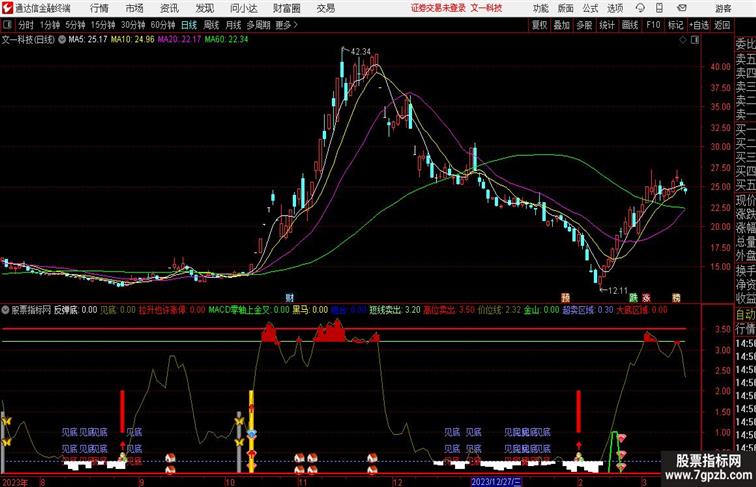Click the 复权 toolbar button
The height and width of the screenshot is (487, 756).
[x=540, y=25]
